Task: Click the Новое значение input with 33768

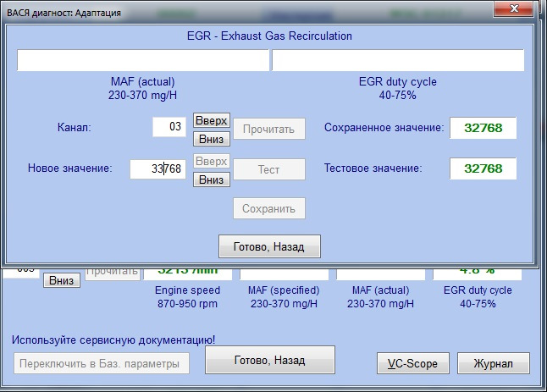Action: (x=157, y=169)
